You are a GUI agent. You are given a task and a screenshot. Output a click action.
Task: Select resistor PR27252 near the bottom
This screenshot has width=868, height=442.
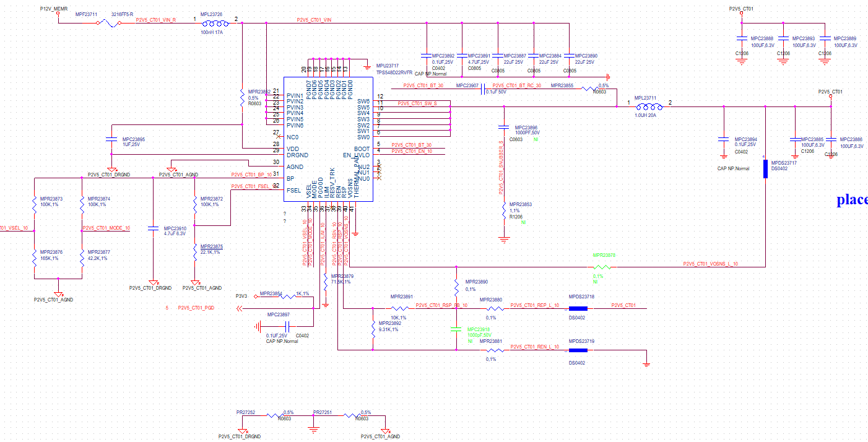tap(274, 416)
